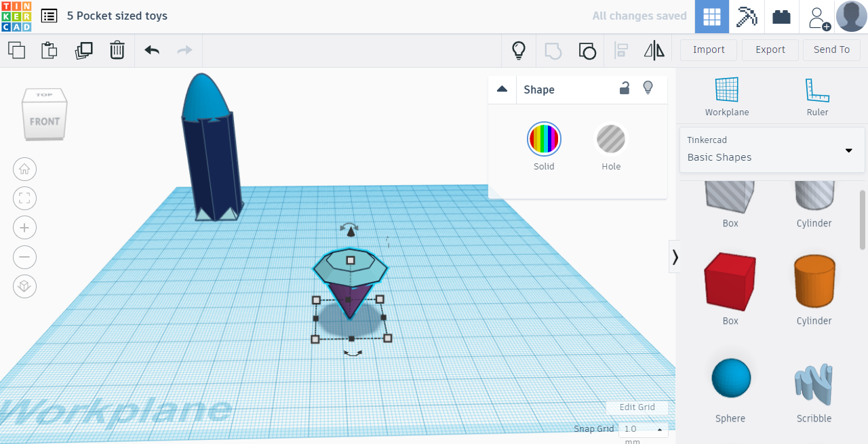Viewport: 868px width, 444px height.
Task: Click the shapes panel scrollbar
Action: pos(863,220)
